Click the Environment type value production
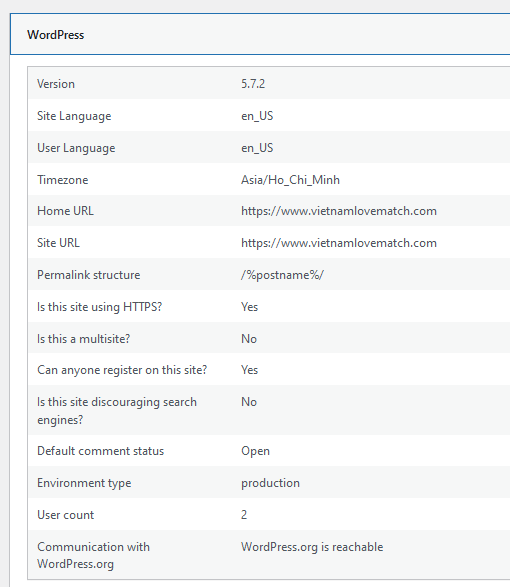 click(270, 483)
